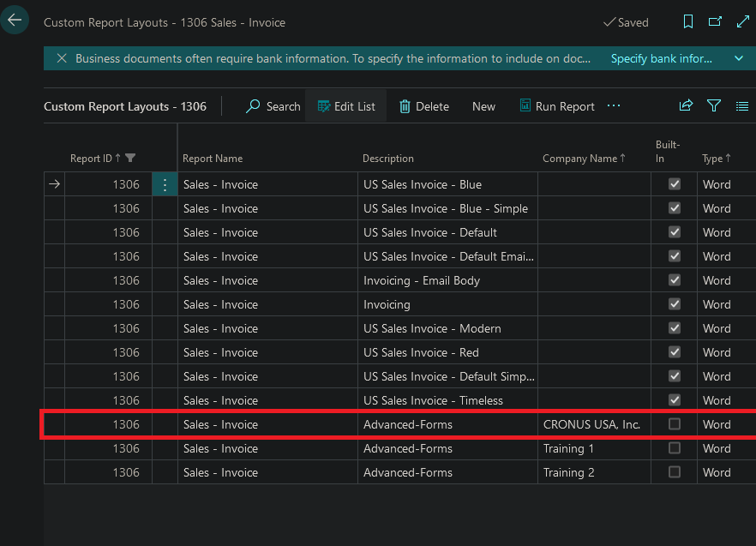Toggle Built-In checkbox for Training 1 row
Screen dimensions: 756x546
[x=675, y=448]
